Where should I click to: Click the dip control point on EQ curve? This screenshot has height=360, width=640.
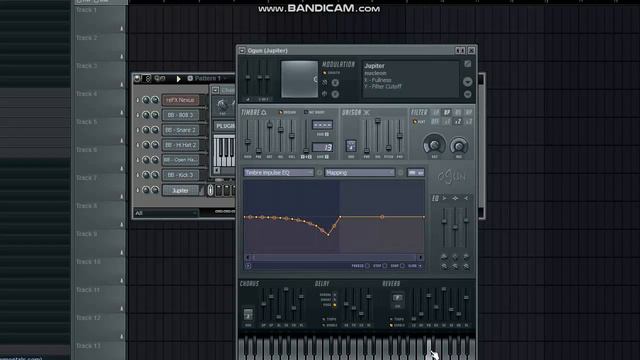(x=328, y=235)
